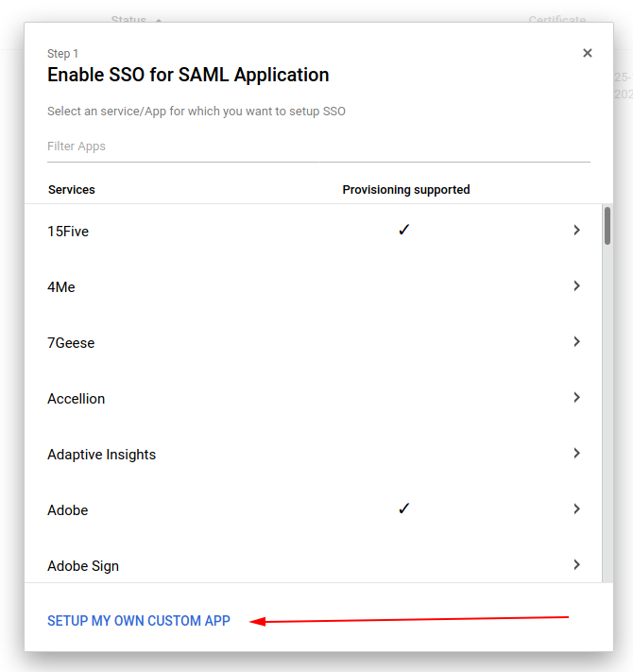Open the Adobe row chevron
633x672 pixels.
pyautogui.click(x=577, y=508)
